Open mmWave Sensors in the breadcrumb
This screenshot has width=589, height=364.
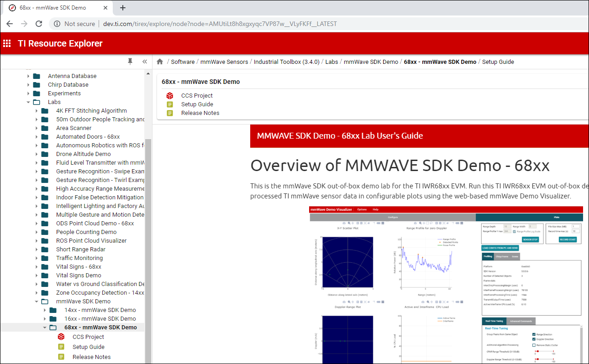pyautogui.click(x=224, y=62)
